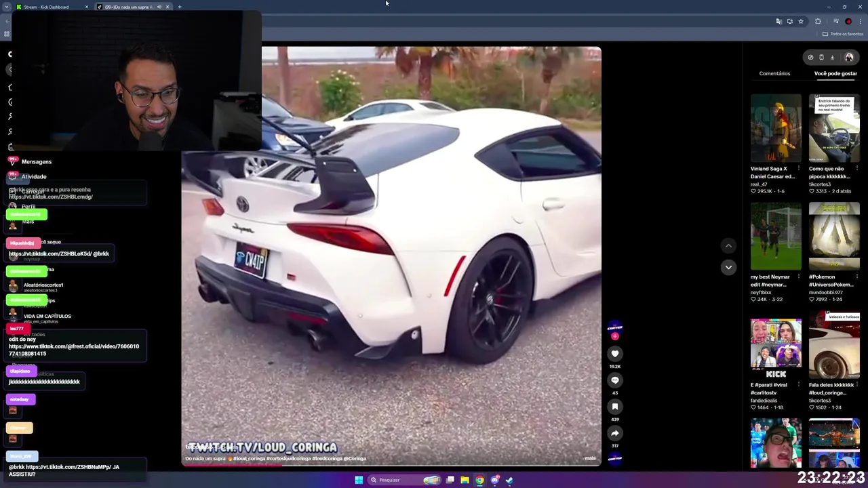This screenshot has width=868, height=488.
Task: Open the Chrome three-dot menu
Action: 860,21
